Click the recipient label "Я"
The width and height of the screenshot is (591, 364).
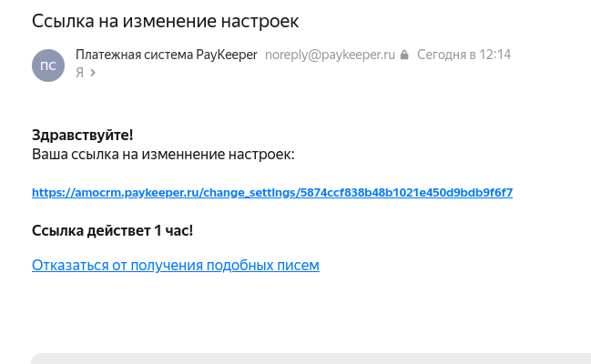click(80, 74)
